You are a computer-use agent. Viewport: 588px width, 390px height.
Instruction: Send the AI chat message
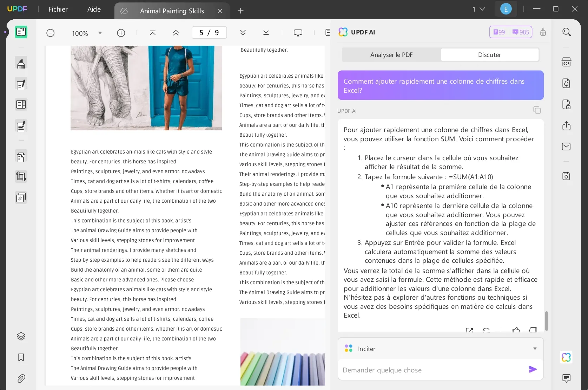coord(533,369)
